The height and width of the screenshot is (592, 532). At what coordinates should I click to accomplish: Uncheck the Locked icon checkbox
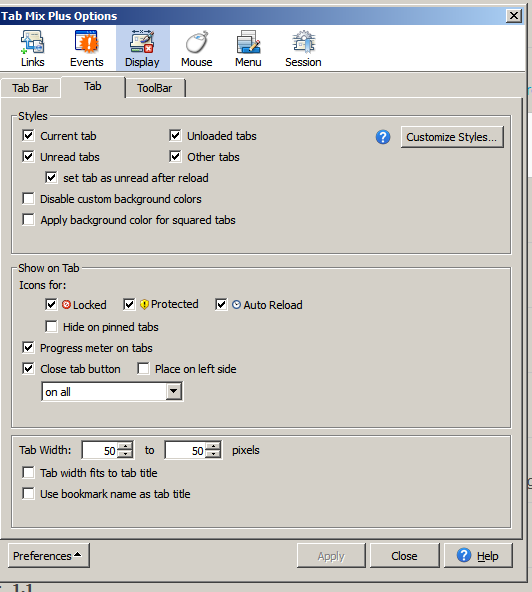51,304
